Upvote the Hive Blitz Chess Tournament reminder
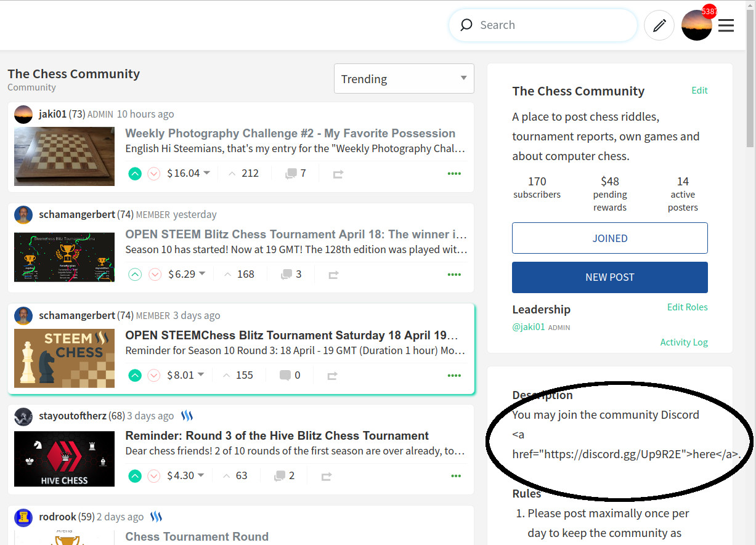 click(135, 476)
